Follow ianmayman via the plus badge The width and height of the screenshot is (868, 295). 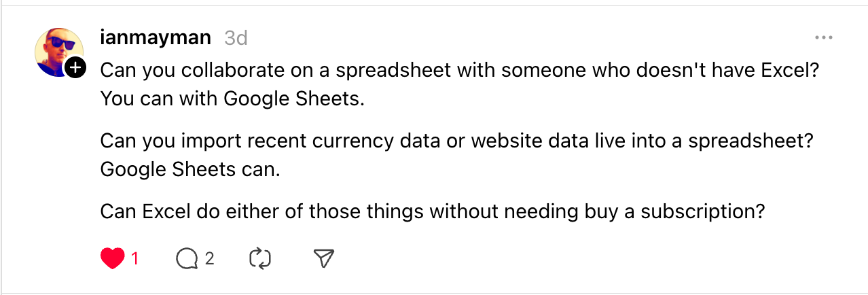click(76, 67)
